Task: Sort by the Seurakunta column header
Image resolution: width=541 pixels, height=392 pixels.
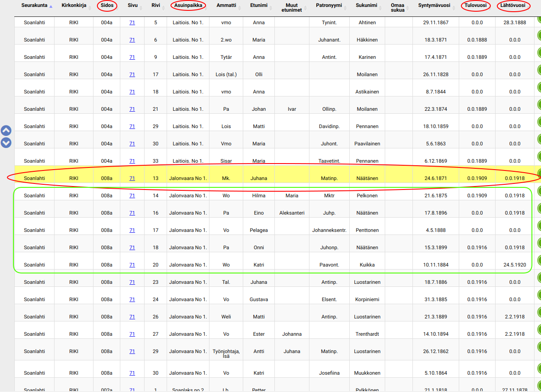Action: click(34, 6)
